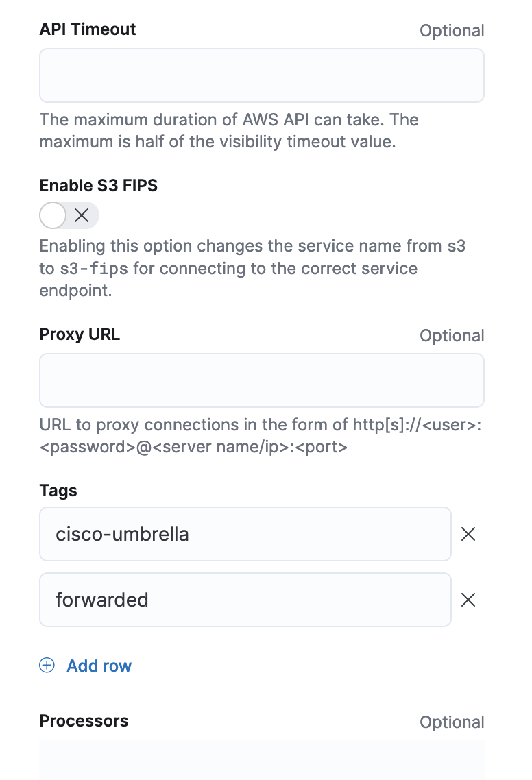Click the Proxy URL format help text
Image resolution: width=532 pixels, height=780 pixels.
coord(261,436)
